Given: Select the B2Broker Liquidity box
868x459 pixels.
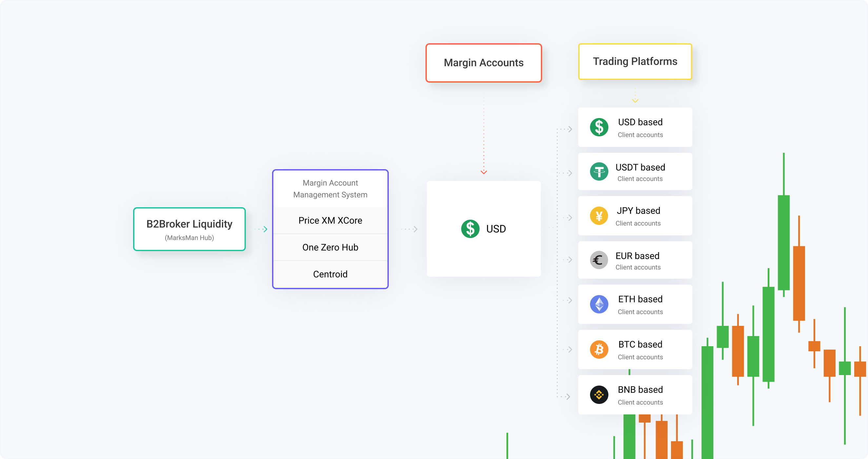Looking at the screenshot, I should [x=189, y=229].
